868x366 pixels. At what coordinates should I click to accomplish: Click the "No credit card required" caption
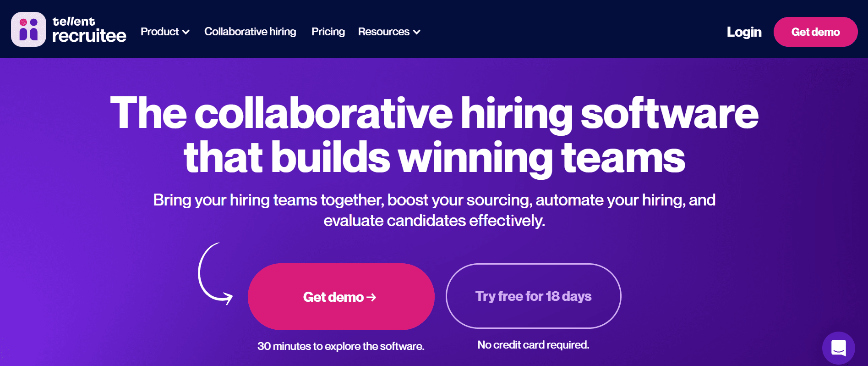tap(533, 345)
